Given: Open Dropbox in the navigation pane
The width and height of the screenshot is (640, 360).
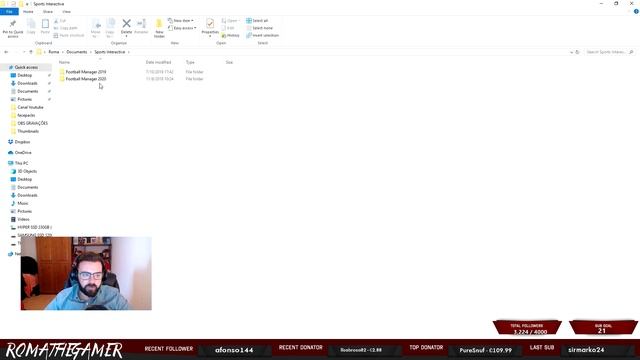Looking at the screenshot, I should click(x=22, y=142).
